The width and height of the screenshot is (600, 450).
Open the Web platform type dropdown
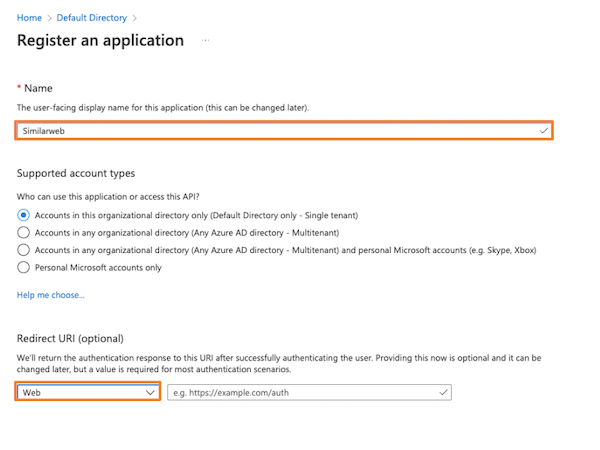pyautogui.click(x=88, y=393)
